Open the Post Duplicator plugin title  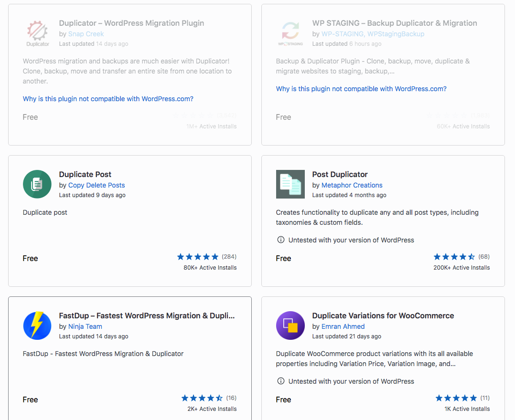click(x=340, y=174)
